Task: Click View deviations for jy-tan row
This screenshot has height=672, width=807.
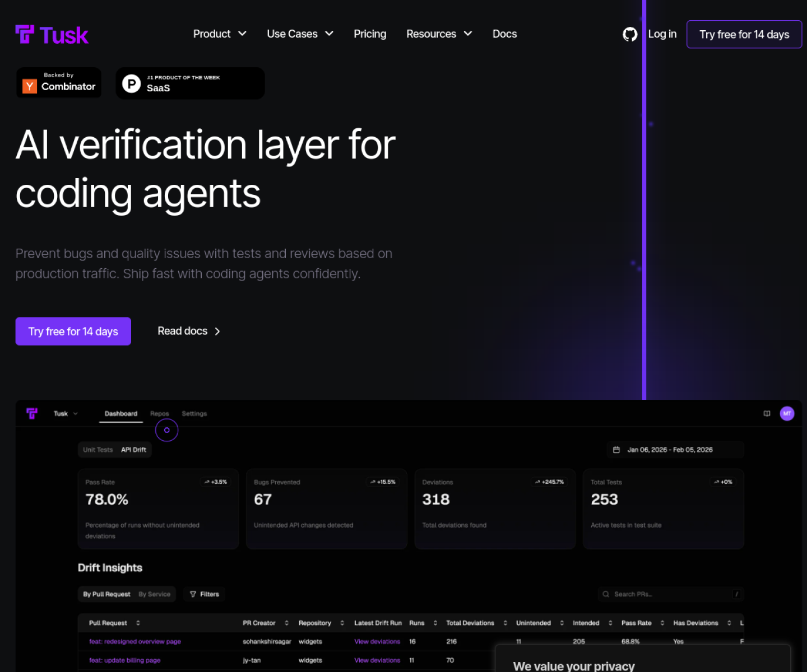Action: point(377,660)
